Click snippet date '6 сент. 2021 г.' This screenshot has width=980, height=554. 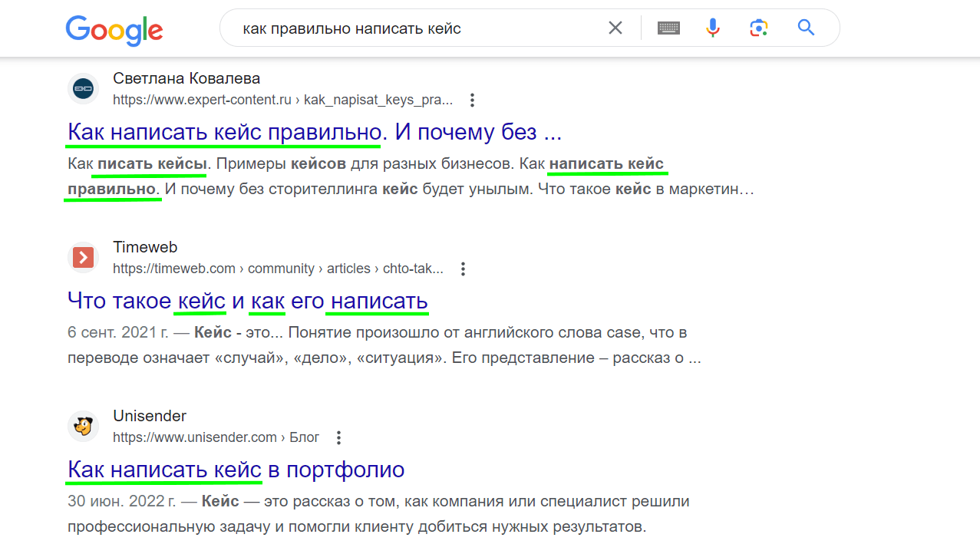tap(119, 333)
